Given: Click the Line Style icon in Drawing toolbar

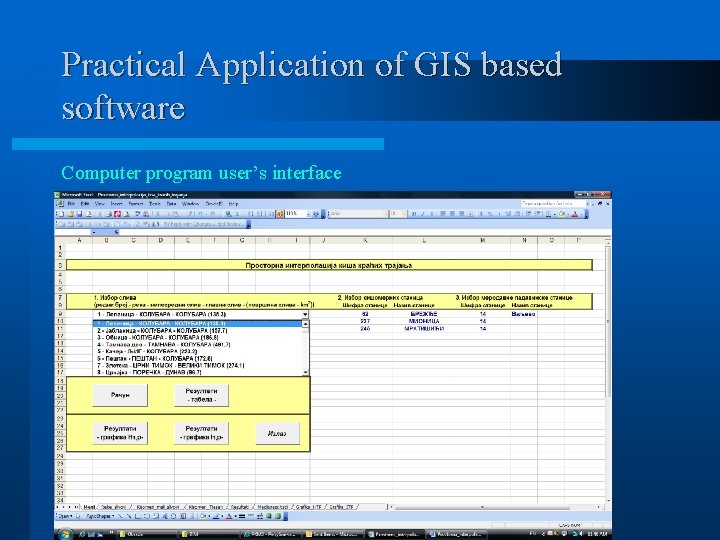Looking at the screenshot, I should 242,516.
